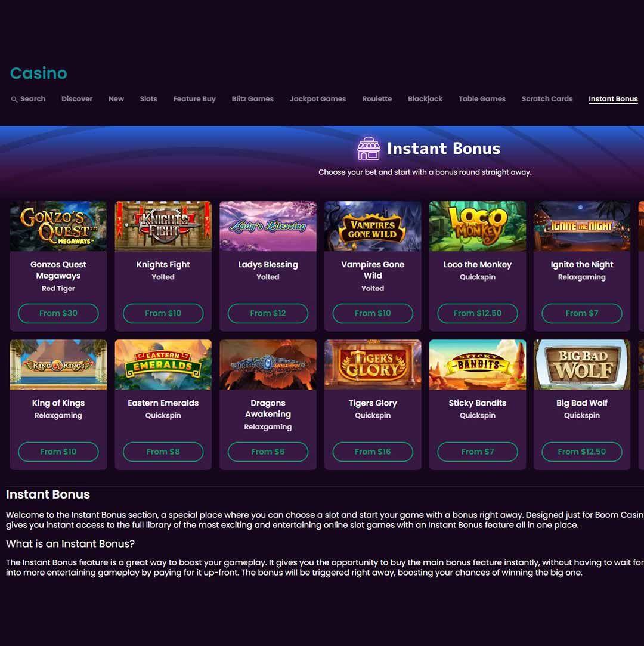644x646 pixels.
Task: Select the Tigers Glory game image
Action: 373,364
